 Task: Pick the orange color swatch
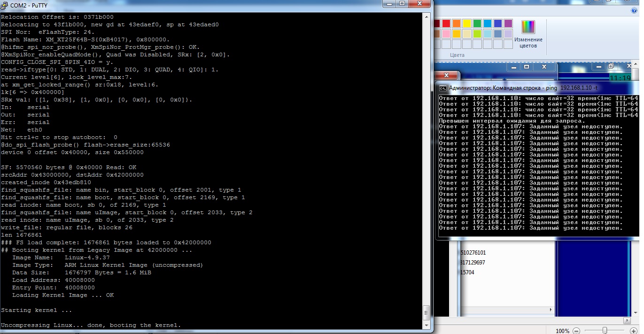pyautogui.click(x=457, y=23)
